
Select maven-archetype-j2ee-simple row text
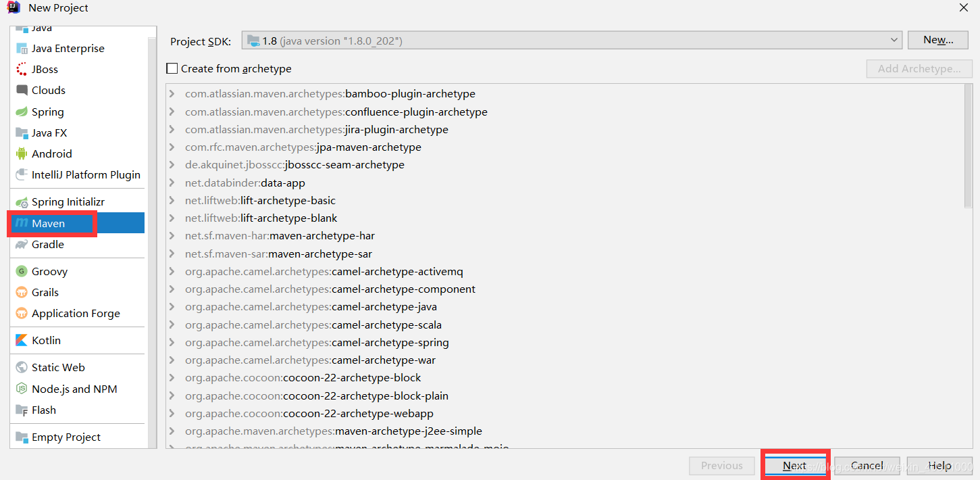pos(334,431)
